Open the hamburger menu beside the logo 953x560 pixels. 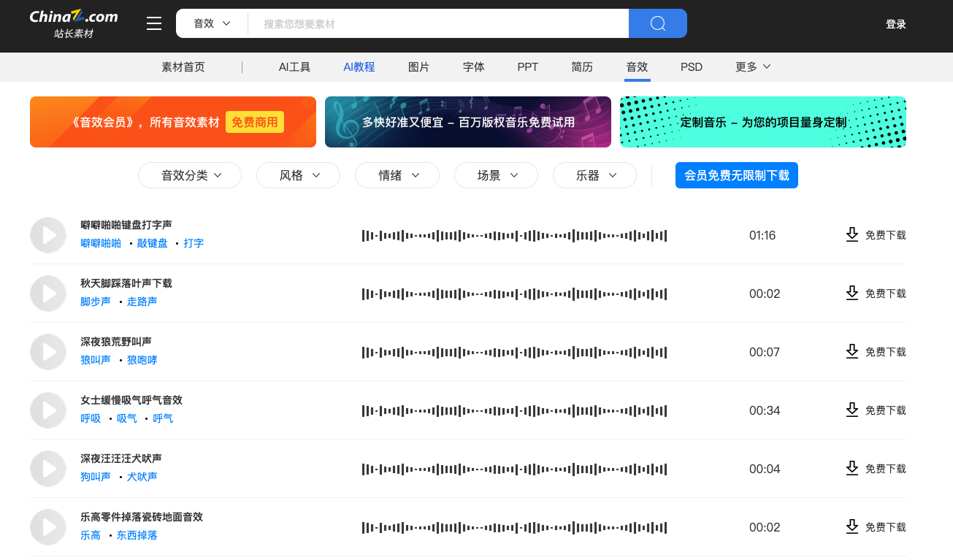point(154,24)
